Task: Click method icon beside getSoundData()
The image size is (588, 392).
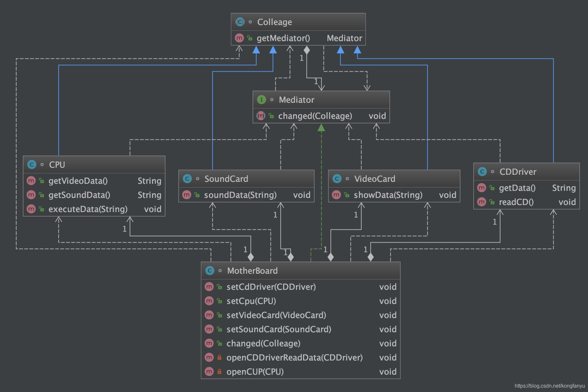Action: click(31, 195)
